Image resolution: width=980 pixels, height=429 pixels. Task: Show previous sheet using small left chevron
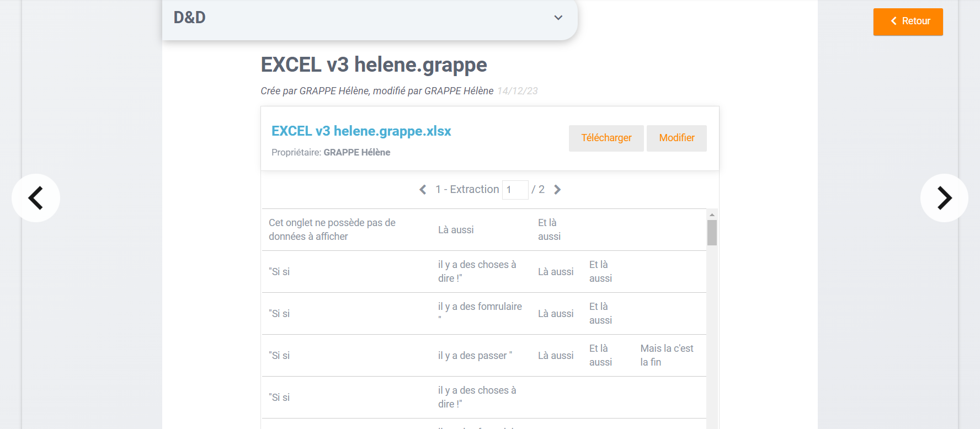423,190
